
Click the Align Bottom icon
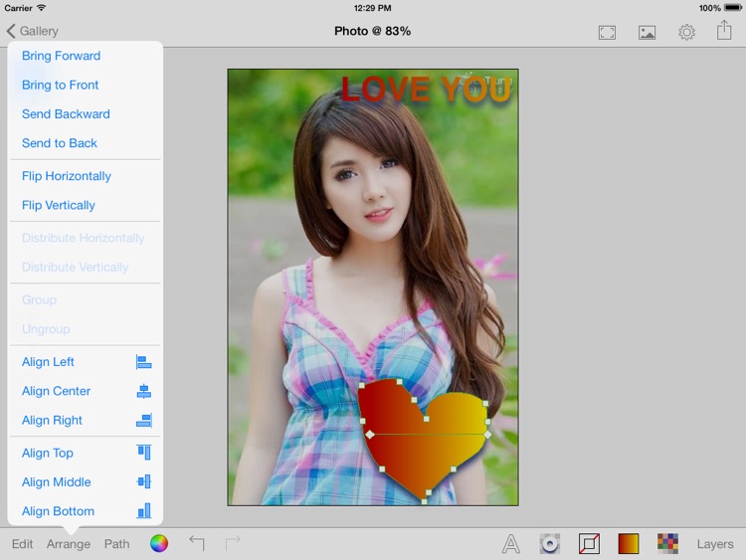[143, 510]
